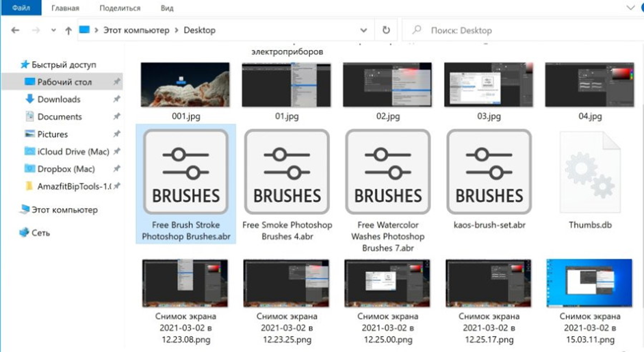Open Pictures in the sidebar
The image size is (644, 352).
coord(53,134)
